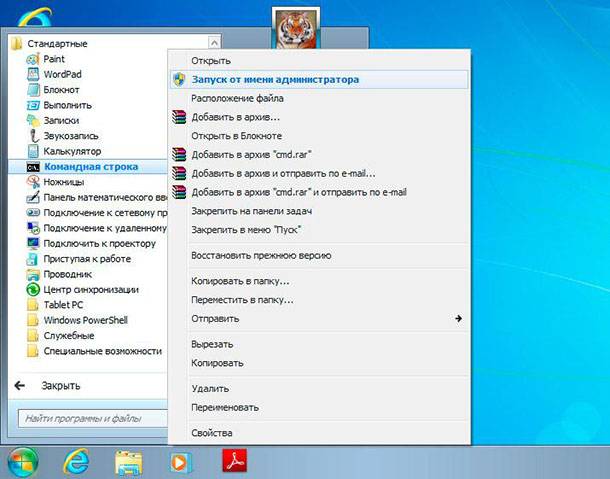Image resolution: width=610 pixels, height=479 pixels.
Task: Open Блокнот in the program list
Action: (x=53, y=90)
